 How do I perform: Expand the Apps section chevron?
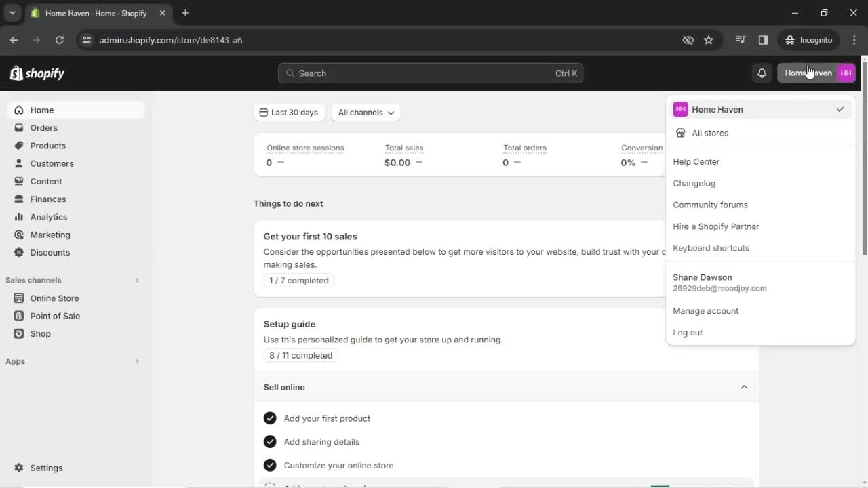tap(137, 361)
